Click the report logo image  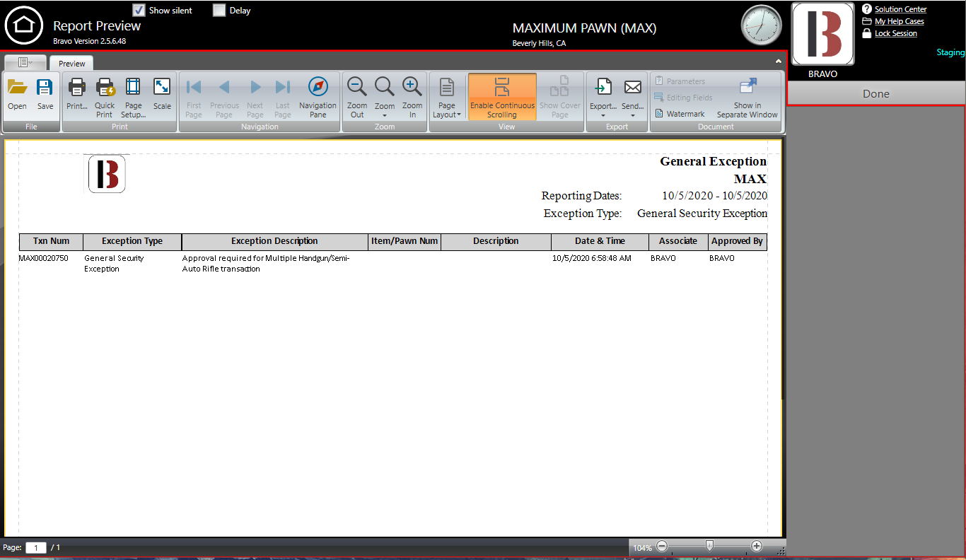pos(107,174)
